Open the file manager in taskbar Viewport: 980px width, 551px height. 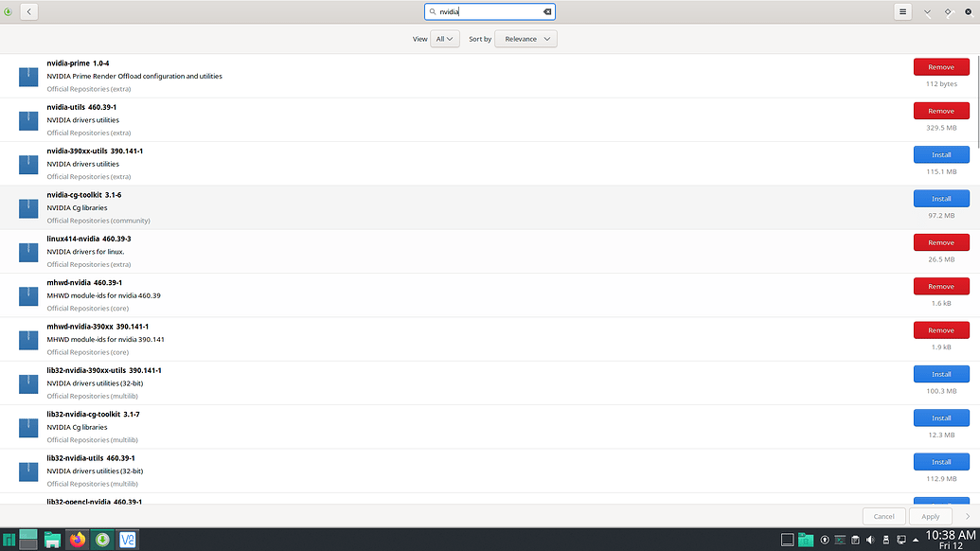pos(52,540)
